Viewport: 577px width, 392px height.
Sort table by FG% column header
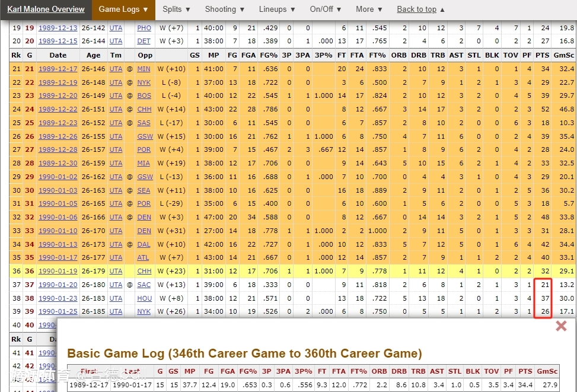click(x=269, y=55)
